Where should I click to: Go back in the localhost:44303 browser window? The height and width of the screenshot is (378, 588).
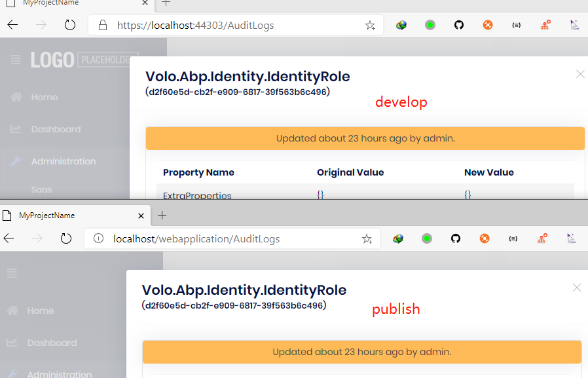tap(12, 26)
